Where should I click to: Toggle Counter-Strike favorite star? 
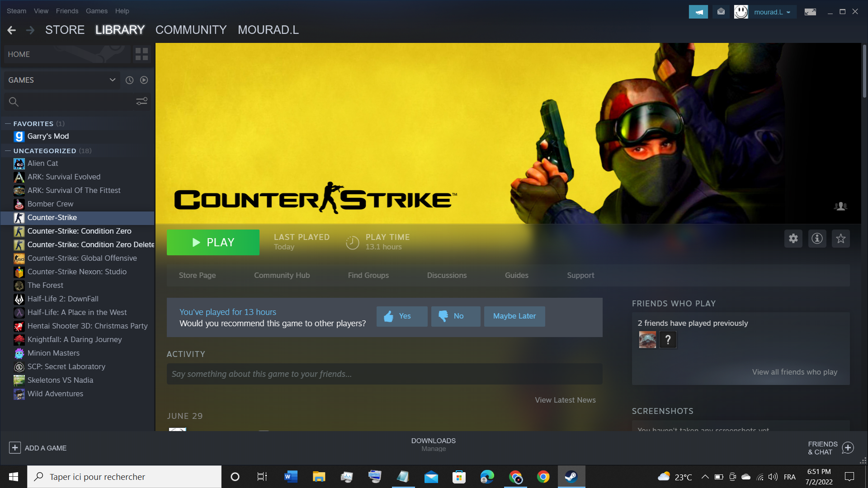[840, 239]
